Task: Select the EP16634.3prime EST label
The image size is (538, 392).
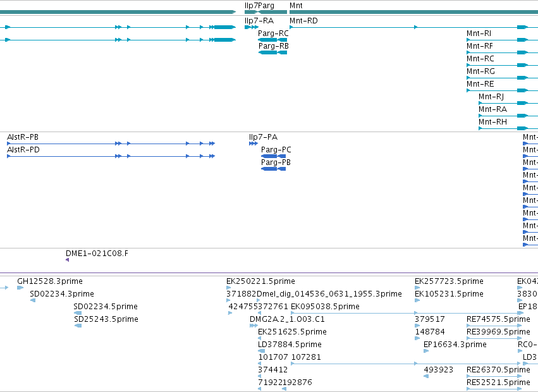Action: point(455,345)
